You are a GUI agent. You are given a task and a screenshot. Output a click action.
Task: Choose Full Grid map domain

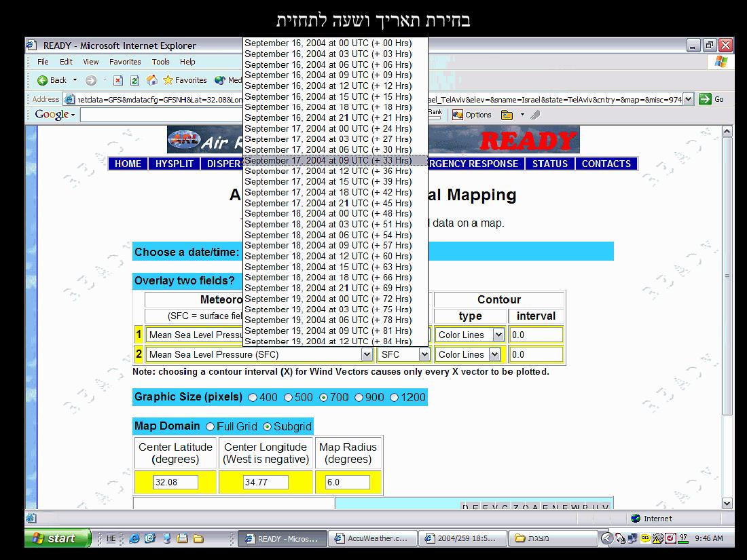pyautogui.click(x=210, y=427)
